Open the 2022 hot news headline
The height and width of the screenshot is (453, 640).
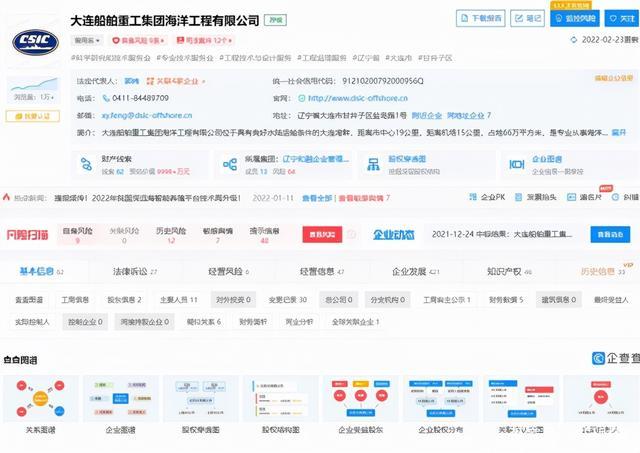[x=147, y=198]
